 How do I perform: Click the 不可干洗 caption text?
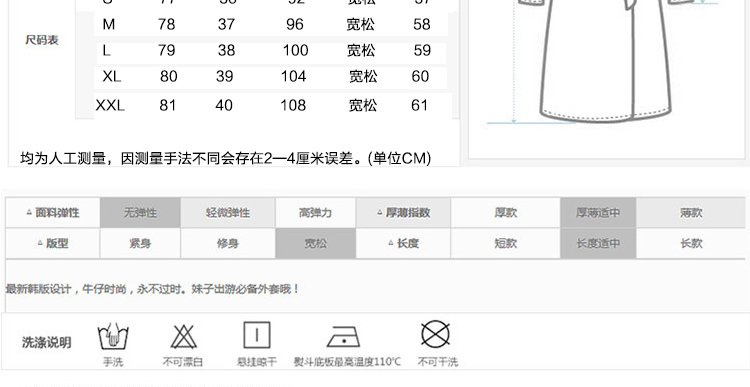[438, 362]
